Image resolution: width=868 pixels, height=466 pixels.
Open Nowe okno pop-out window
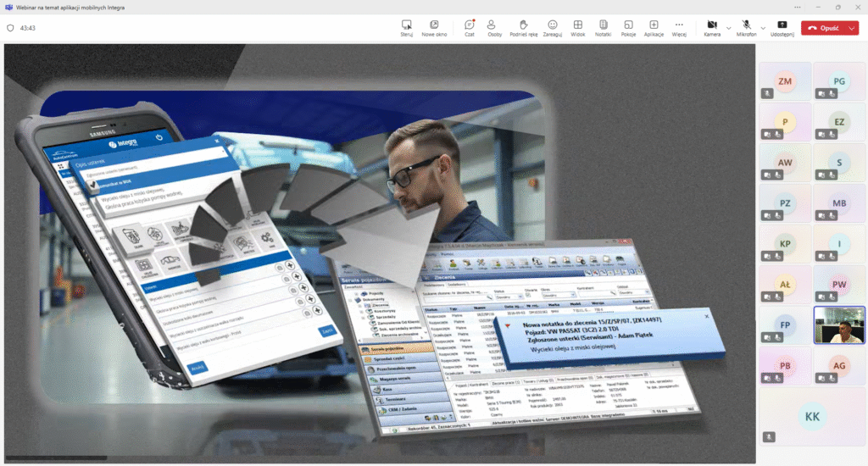[434, 28]
